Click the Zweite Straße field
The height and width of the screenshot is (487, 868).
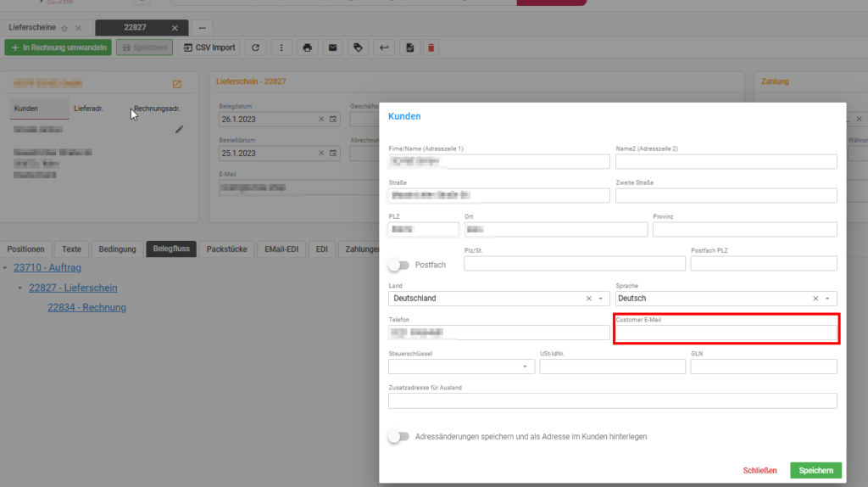726,195
